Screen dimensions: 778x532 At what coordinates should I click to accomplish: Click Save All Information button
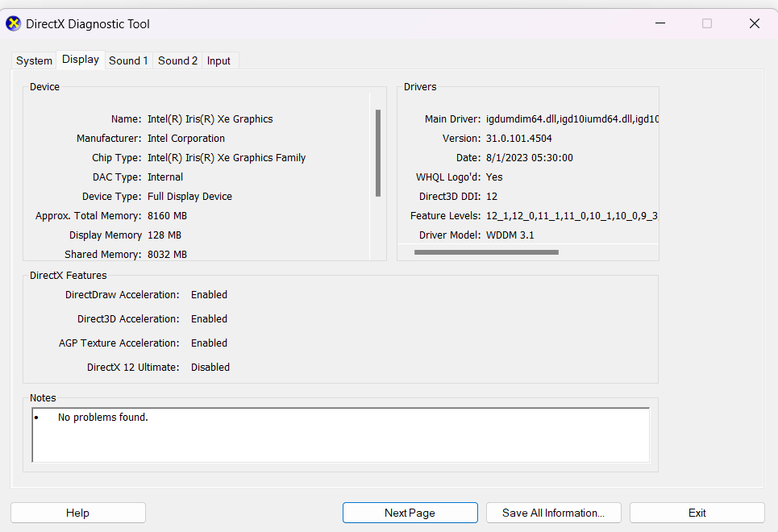553,513
